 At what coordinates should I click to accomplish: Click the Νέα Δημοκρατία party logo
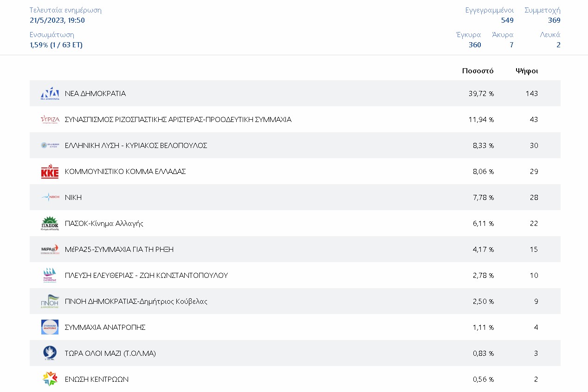coord(50,93)
